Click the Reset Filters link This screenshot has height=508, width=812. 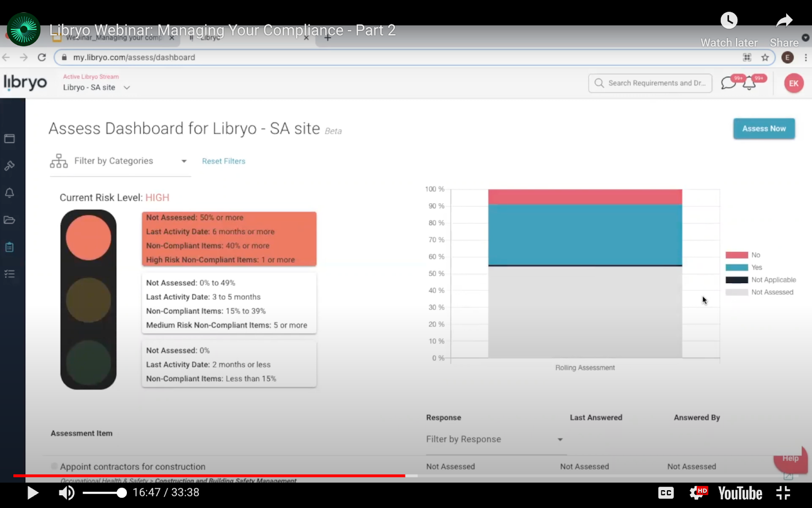223,161
